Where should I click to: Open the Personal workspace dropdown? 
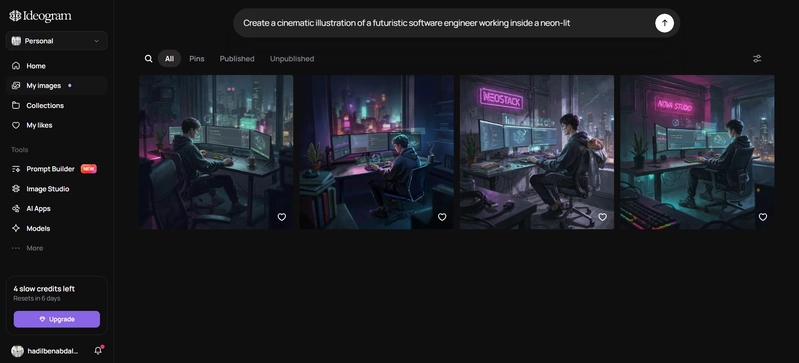tap(57, 41)
